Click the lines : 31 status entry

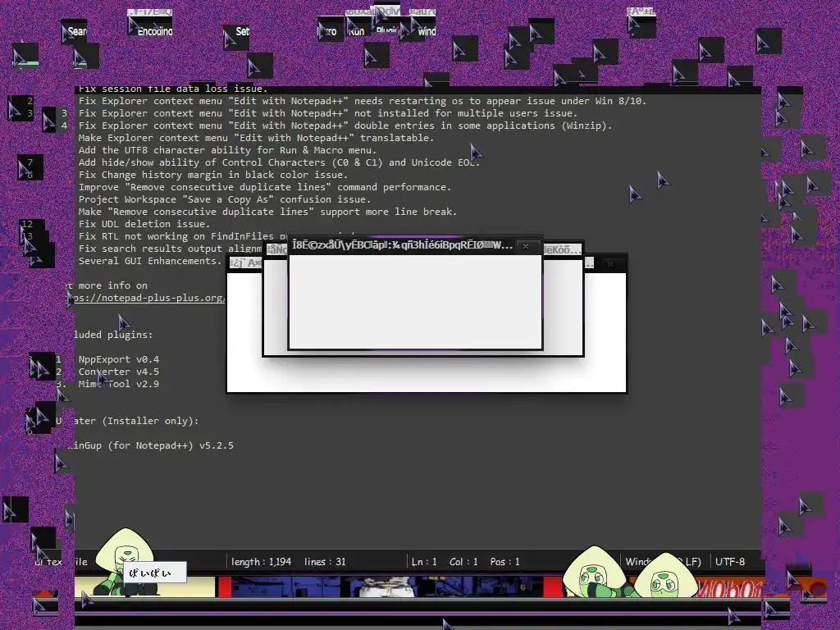tap(325, 561)
